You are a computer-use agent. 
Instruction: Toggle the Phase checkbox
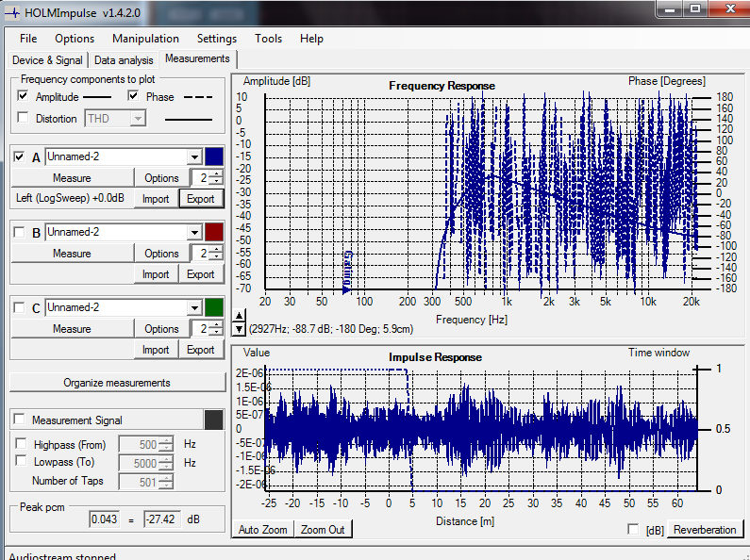(133, 96)
